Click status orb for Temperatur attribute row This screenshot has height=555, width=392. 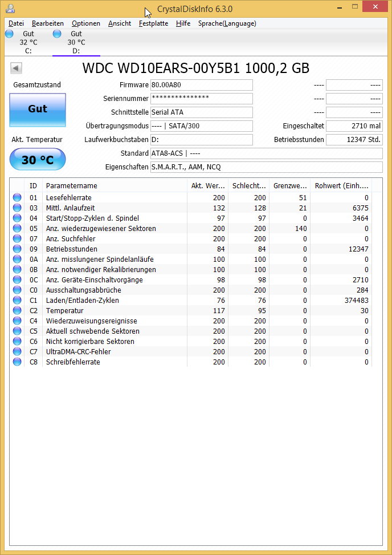point(17,310)
